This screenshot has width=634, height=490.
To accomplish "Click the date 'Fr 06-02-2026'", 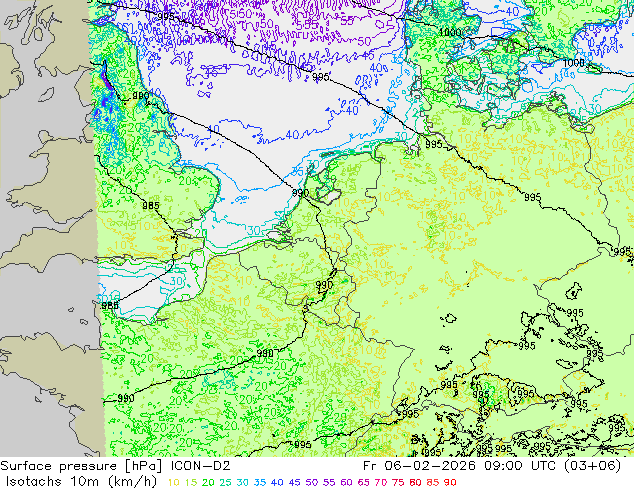I will point(419,466).
